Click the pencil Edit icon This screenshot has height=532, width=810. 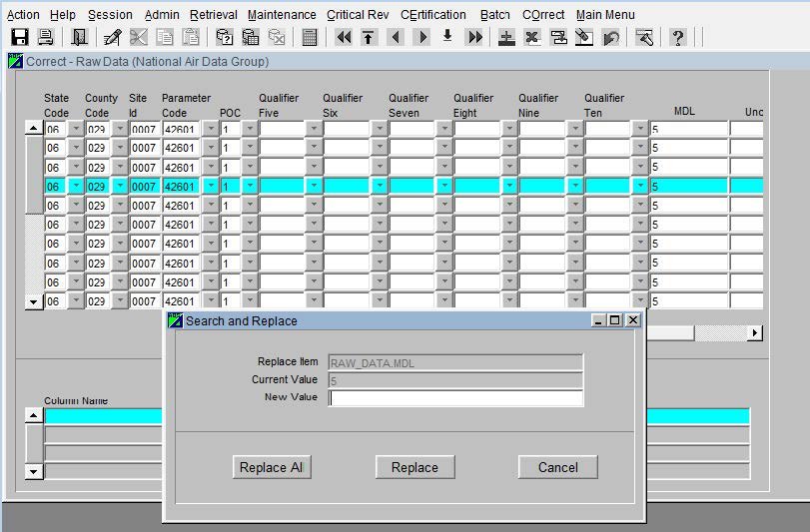click(x=113, y=37)
